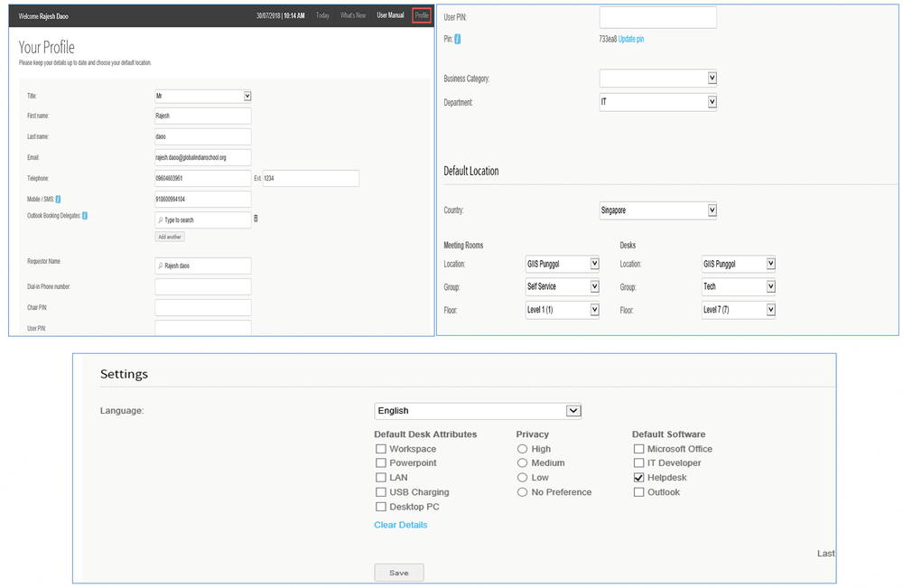903x588 pixels.
Task: Click the Default Location heading
Action: (x=471, y=171)
